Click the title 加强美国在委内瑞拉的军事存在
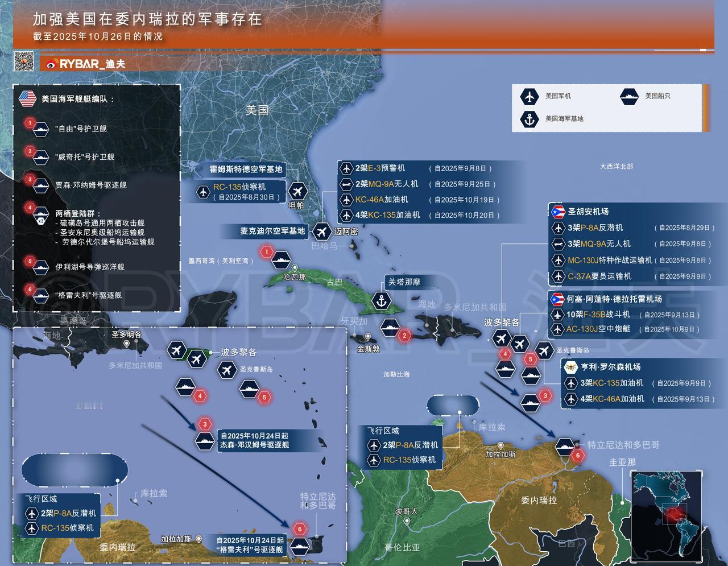Image resolution: width=728 pixels, height=566 pixels. 147,19
